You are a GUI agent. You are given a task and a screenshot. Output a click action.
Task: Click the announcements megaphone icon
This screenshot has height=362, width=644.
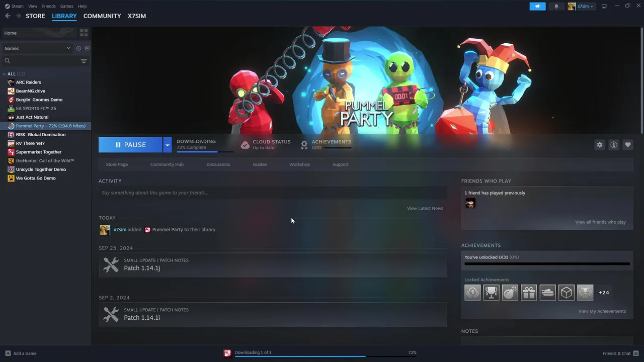(x=537, y=6)
